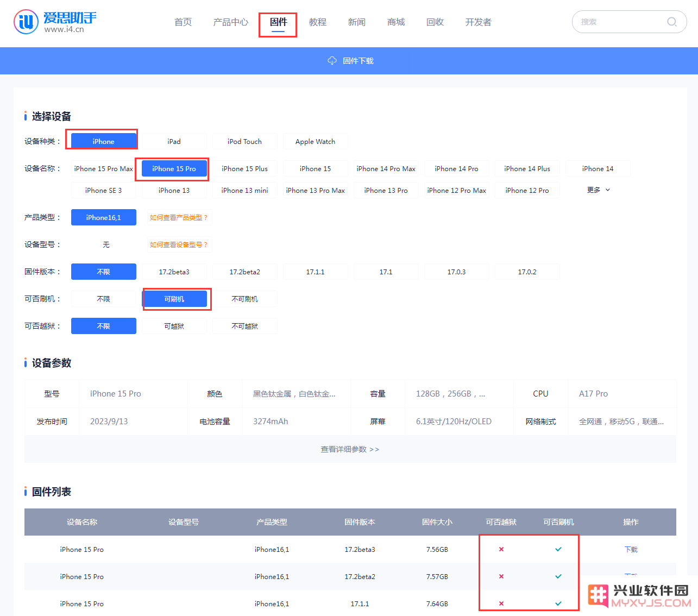This screenshot has width=698, height=616.
Task: Choose iPhone 12 Pro Max device
Action: tap(457, 190)
